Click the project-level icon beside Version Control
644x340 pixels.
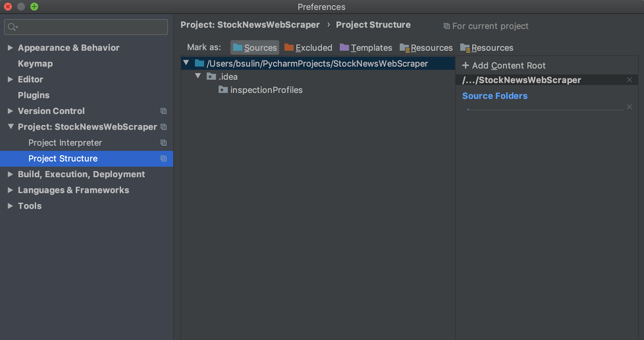pyautogui.click(x=163, y=111)
